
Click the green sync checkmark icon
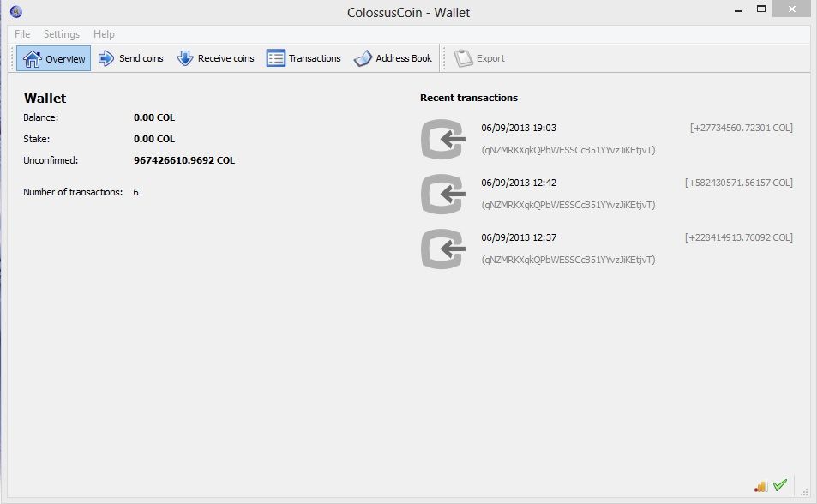pos(780,485)
